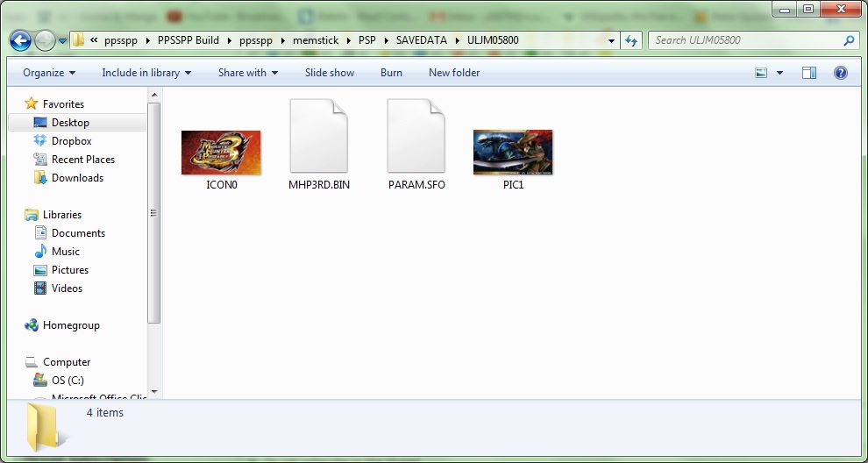Open the Share with dropdown
Viewport: 868px width, 463px height.
(x=248, y=73)
